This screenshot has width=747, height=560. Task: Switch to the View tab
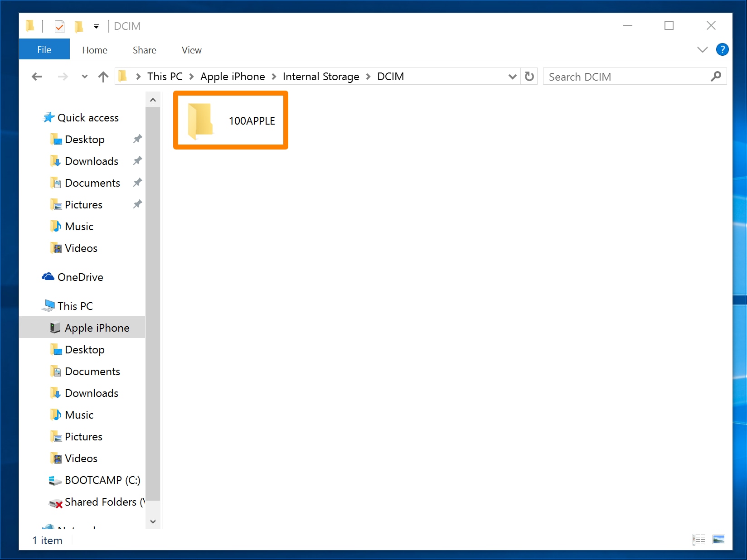click(191, 50)
